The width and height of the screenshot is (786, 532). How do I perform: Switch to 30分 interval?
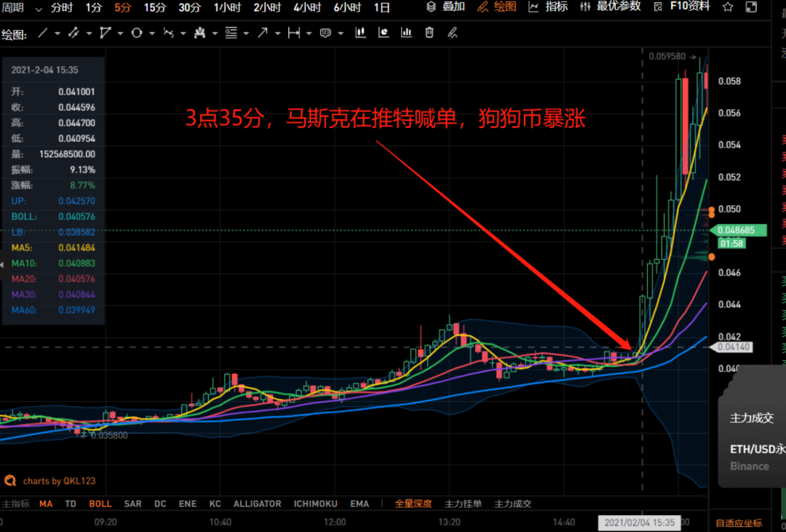(190, 7)
